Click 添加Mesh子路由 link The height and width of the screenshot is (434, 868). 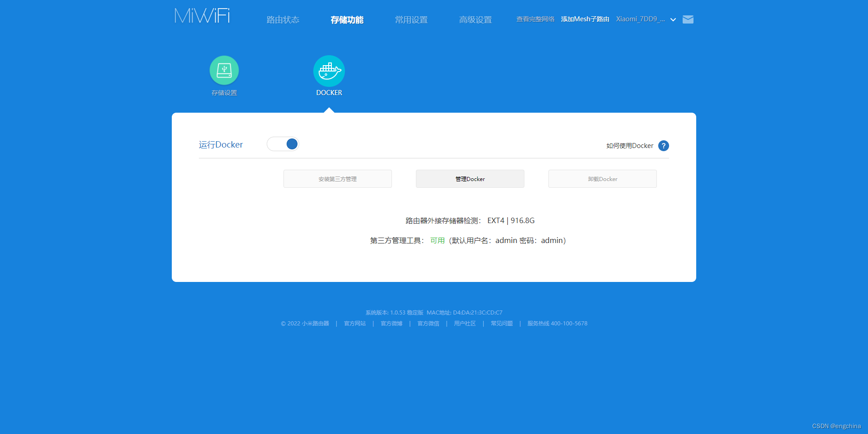(x=585, y=19)
